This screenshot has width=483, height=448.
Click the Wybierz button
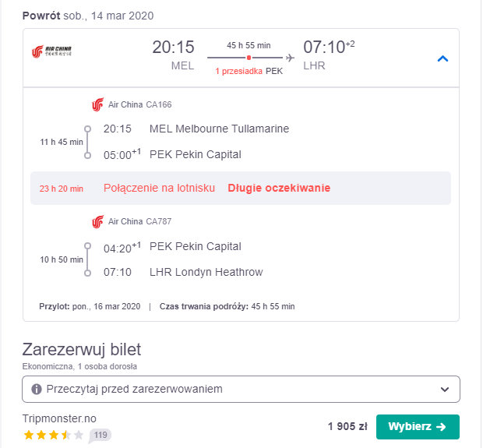[x=418, y=427]
